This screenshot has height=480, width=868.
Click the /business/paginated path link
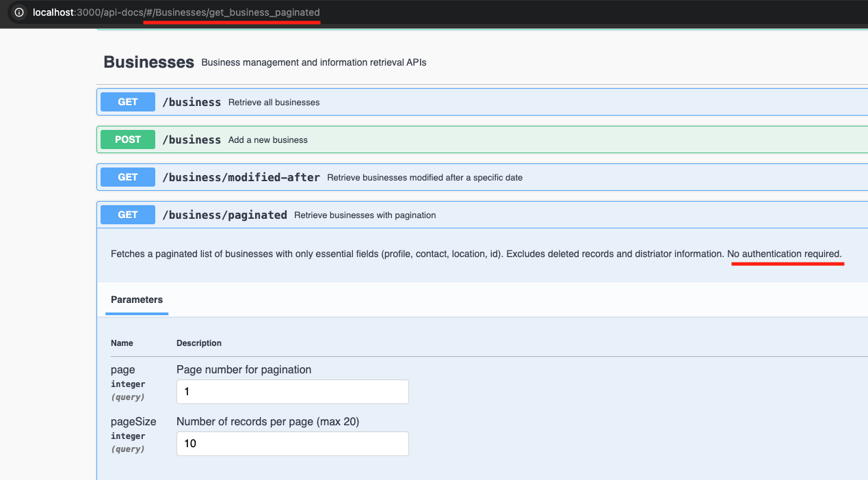224,215
